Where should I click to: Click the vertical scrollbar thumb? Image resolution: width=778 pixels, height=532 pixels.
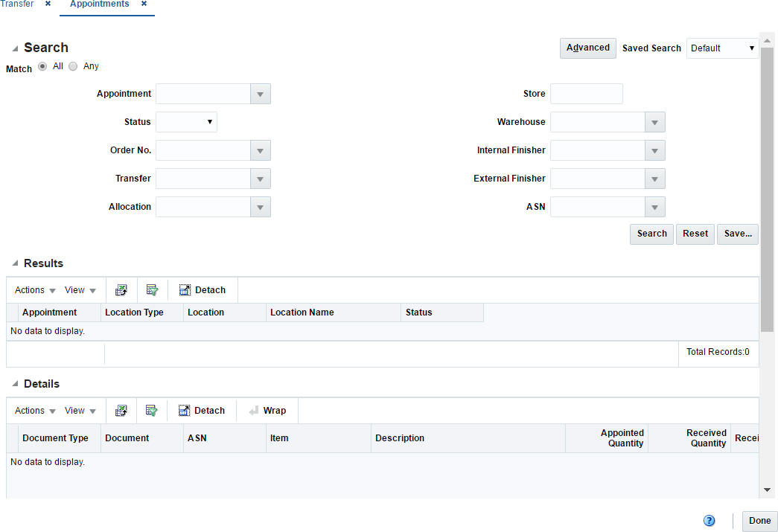tap(767, 190)
